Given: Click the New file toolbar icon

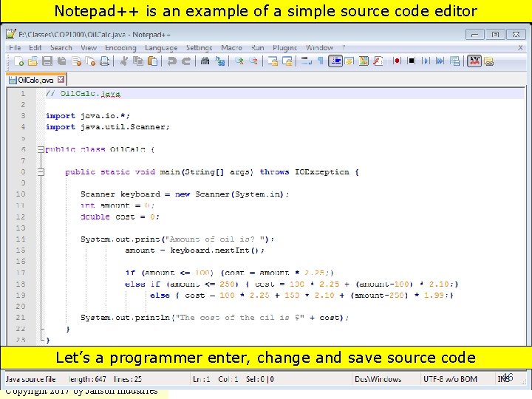Looking at the screenshot, I should point(18,61).
